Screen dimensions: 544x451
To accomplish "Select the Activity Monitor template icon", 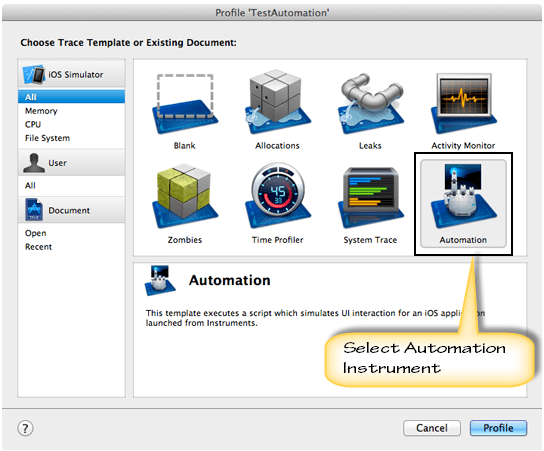I will [464, 103].
